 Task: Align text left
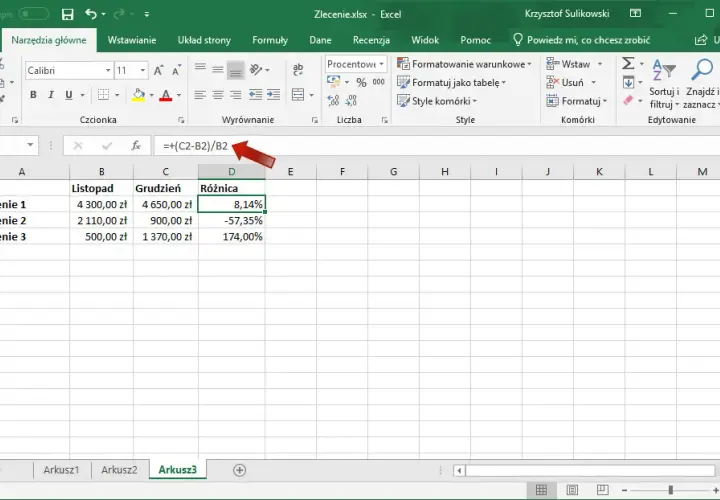click(200, 95)
